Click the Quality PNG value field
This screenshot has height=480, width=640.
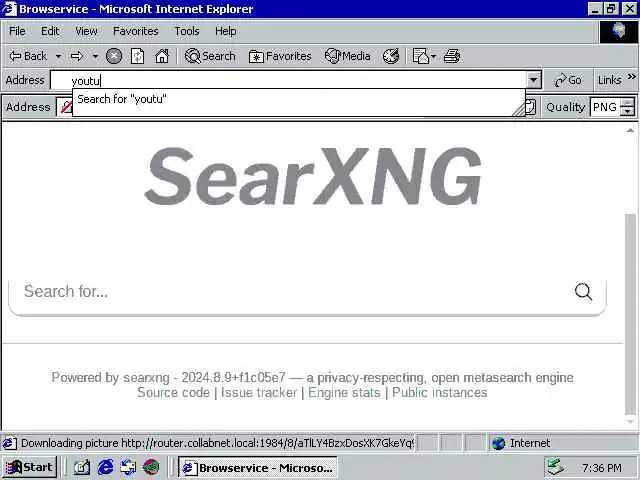click(604, 107)
